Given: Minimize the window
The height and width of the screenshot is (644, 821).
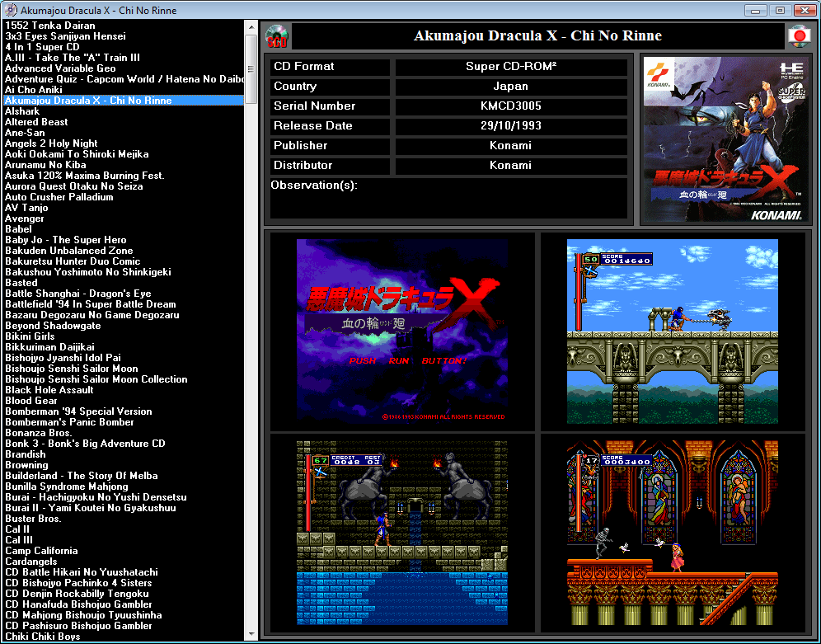Looking at the screenshot, I should [755, 10].
